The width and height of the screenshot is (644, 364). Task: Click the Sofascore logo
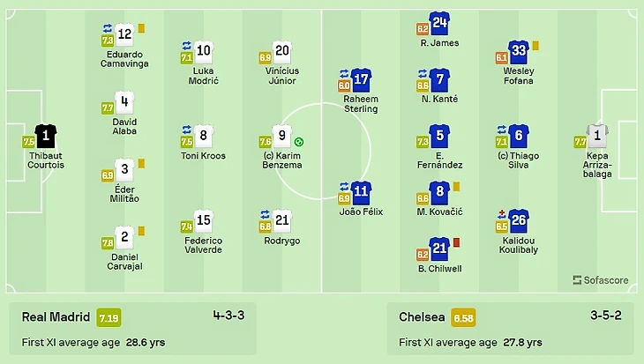coord(601,280)
